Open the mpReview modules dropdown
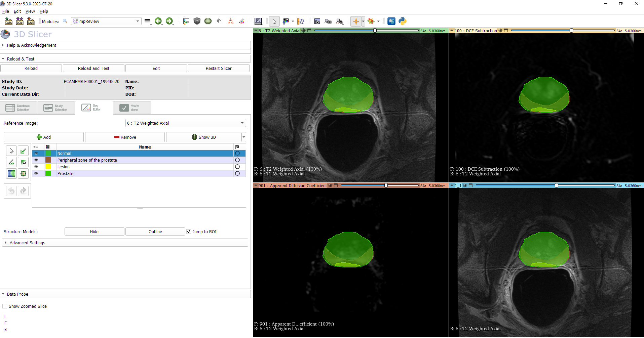Screen dimensions: 644x338 (x=106, y=22)
